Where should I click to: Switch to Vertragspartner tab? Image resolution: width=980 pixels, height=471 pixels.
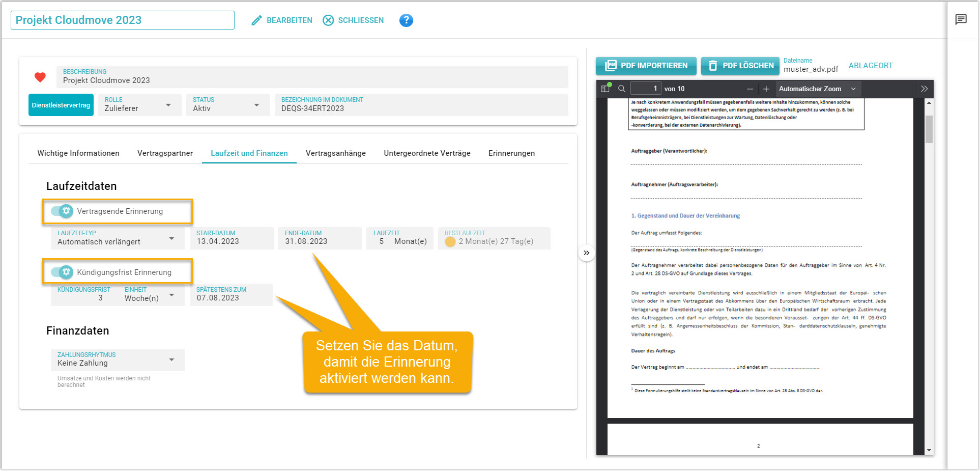[x=165, y=153]
